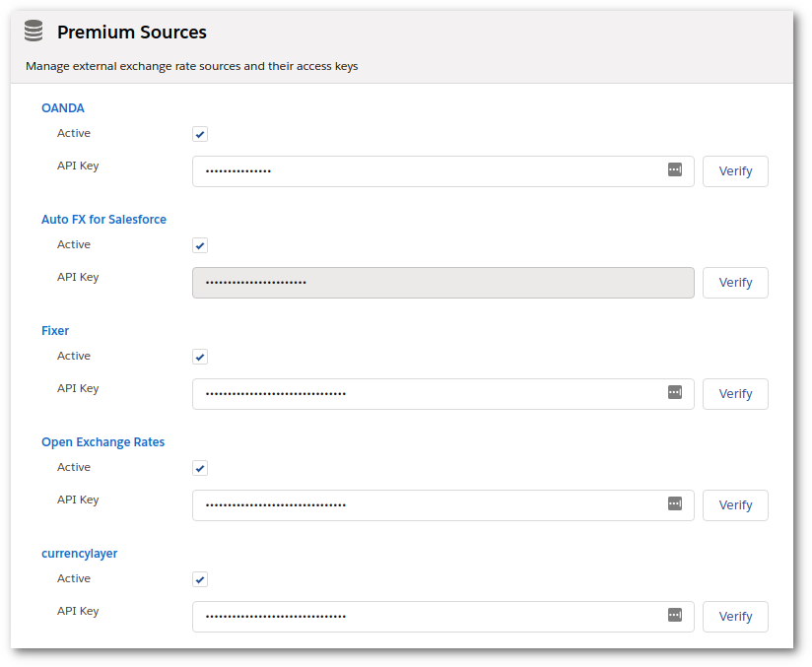Verify the Auto FX for Salesforce API key

click(735, 283)
